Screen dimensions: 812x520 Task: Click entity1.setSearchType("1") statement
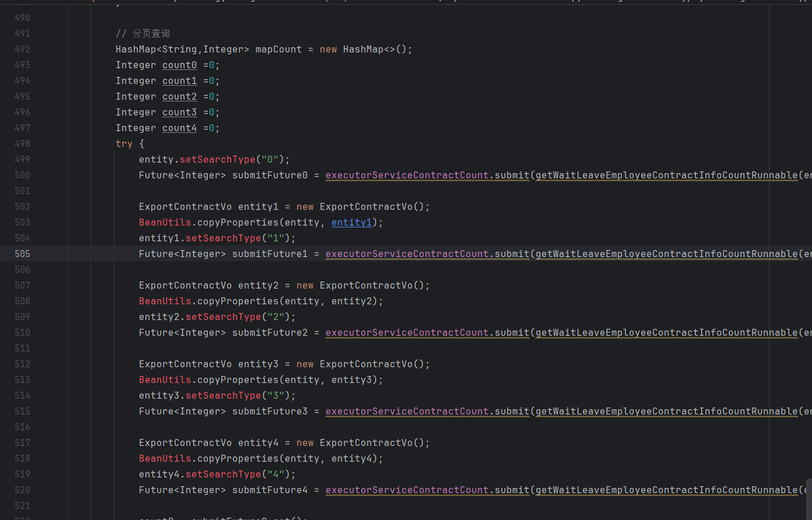218,238
